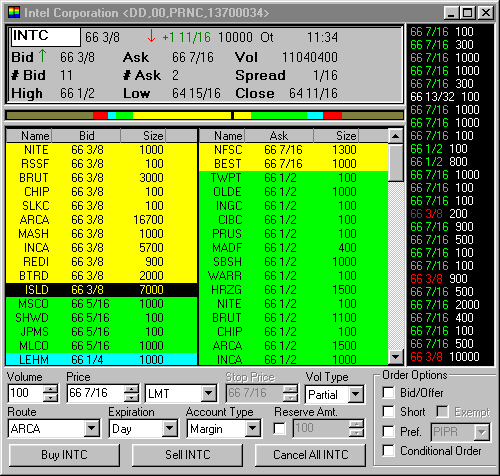500x476 pixels.
Task: Increase Price with the up spinner arrow
Action: coord(131,389)
